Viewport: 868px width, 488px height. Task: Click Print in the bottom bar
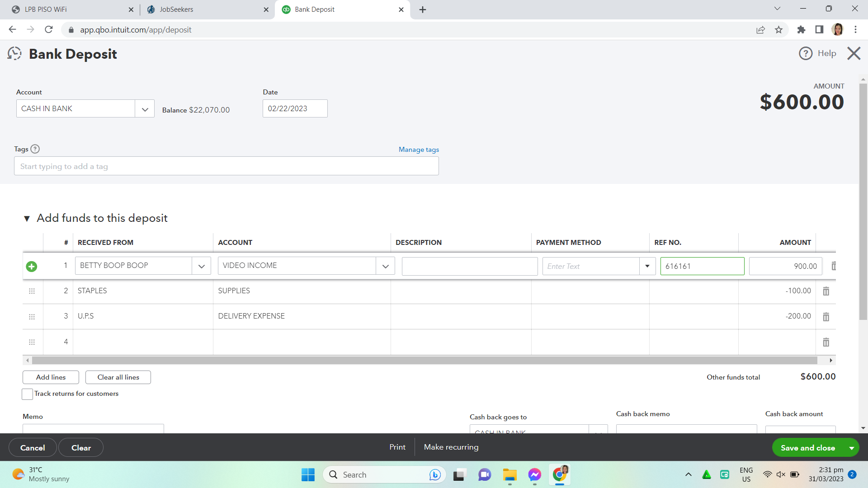397,447
